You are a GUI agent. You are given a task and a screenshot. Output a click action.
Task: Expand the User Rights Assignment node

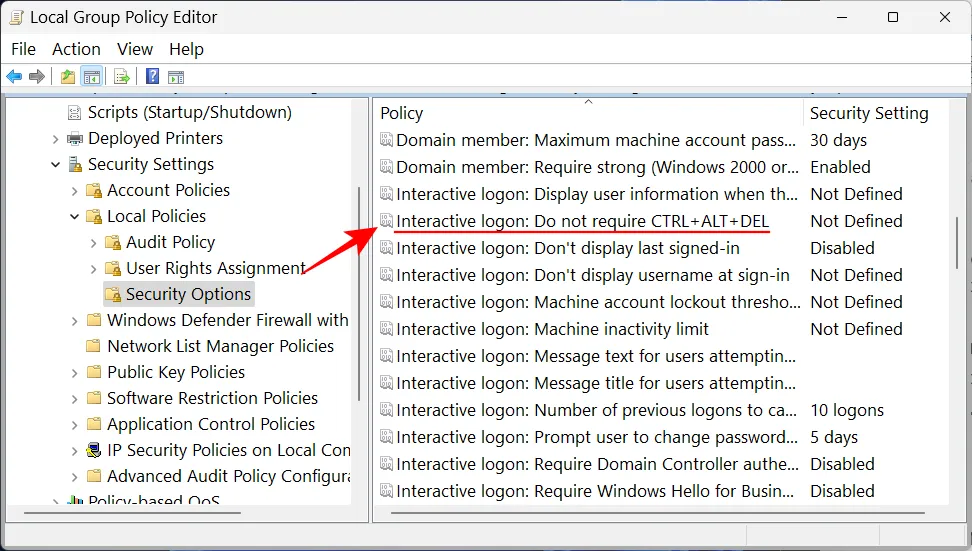point(94,269)
